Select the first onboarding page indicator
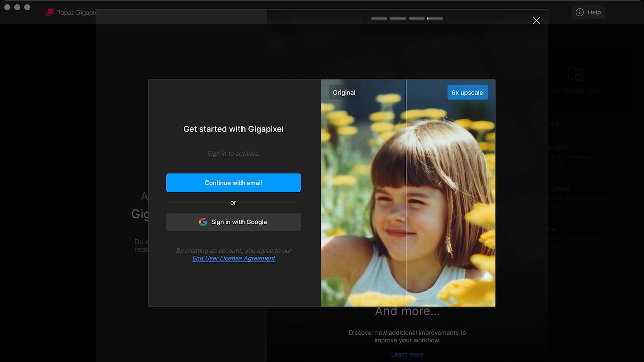This screenshot has height=362, width=644. (379, 18)
